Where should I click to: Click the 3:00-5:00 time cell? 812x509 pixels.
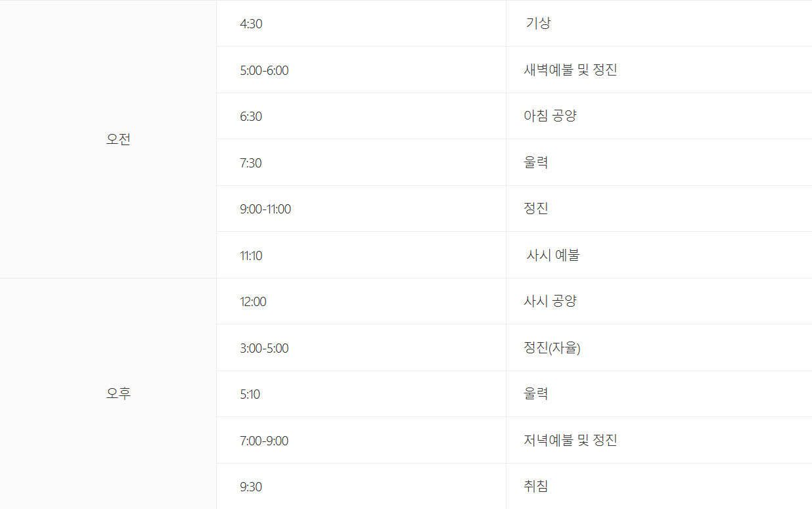[x=264, y=348]
